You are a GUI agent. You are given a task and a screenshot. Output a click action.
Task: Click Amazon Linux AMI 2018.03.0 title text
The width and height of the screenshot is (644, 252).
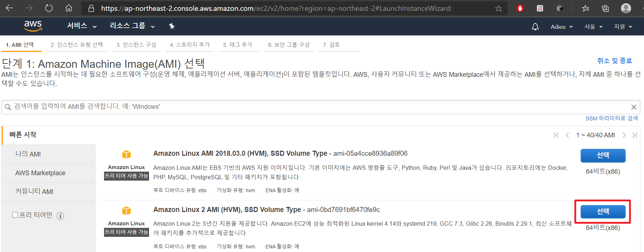240,154
